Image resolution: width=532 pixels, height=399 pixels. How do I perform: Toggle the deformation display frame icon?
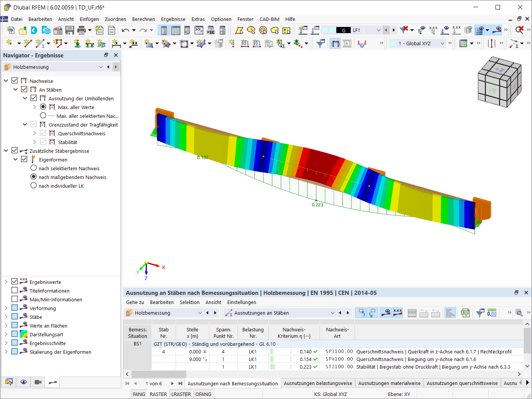click(335, 43)
